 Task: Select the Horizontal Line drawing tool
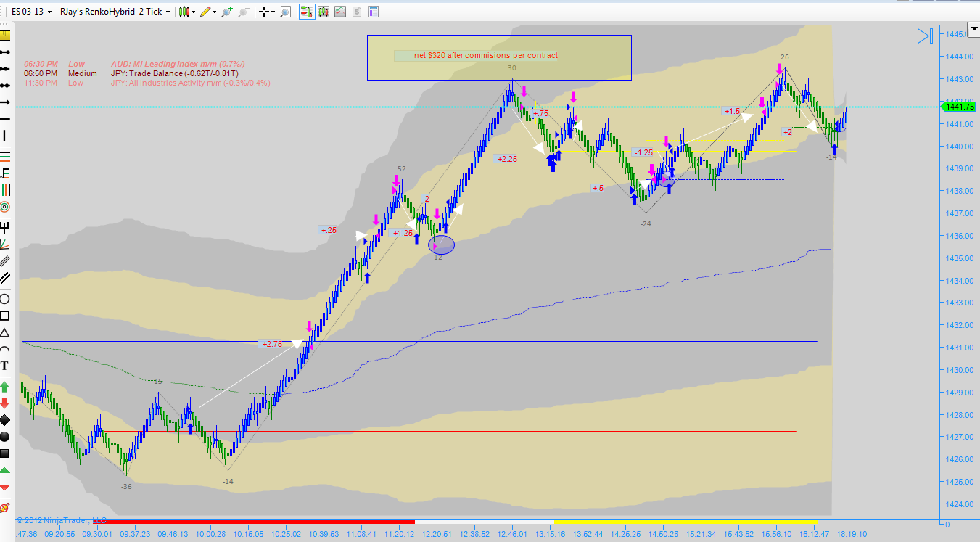click(x=5, y=120)
